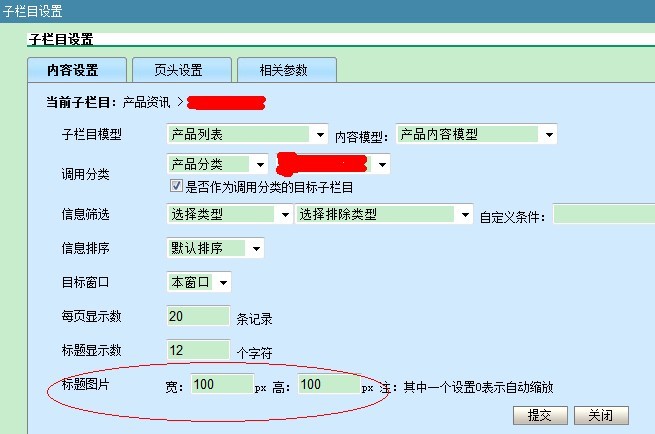Focus the 标题显示数 field showing 12

point(198,351)
